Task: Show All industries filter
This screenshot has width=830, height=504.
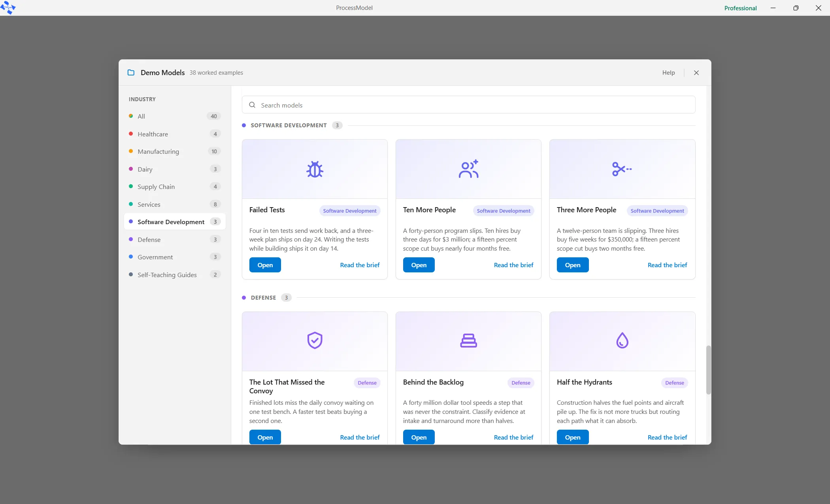Action: 175,116
